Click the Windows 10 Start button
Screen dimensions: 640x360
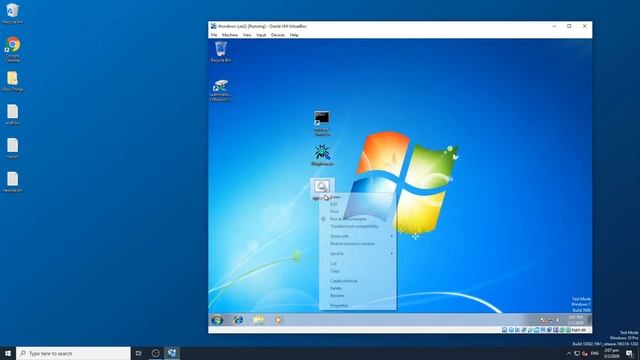pos(8,353)
